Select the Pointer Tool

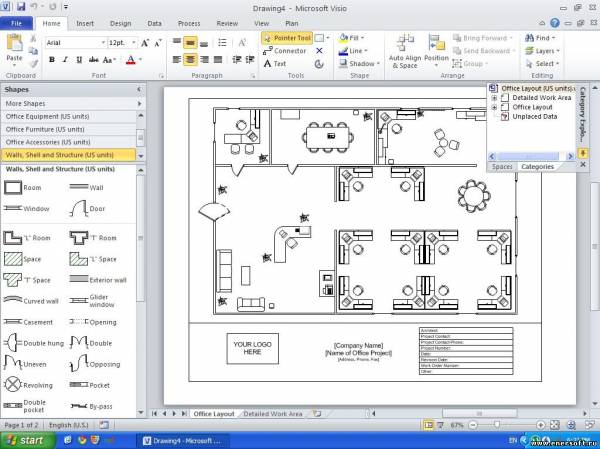(287, 38)
